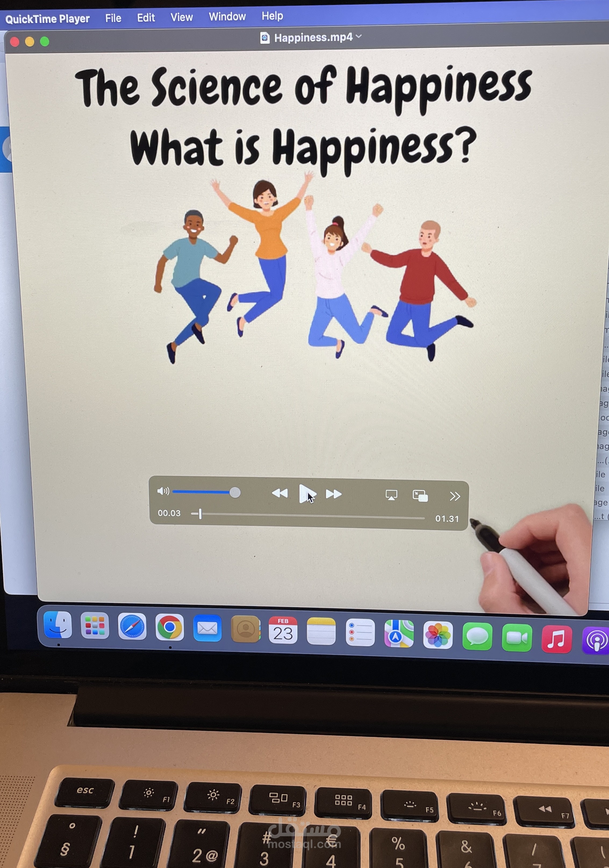Rewind the video playback
609x868 pixels.
pyautogui.click(x=280, y=493)
